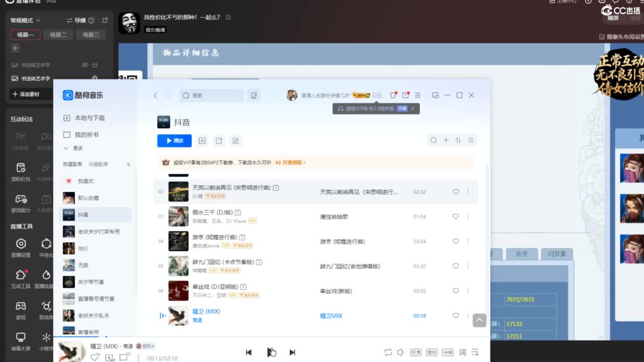Open the play queue list
Image resolution: width=644 pixels, height=362 pixels.
tap(475, 352)
